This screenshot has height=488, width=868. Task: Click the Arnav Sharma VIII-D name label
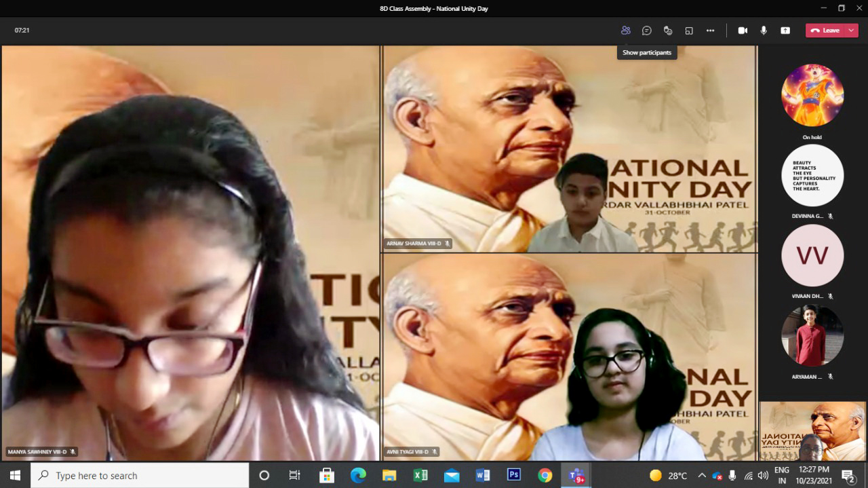[x=418, y=243]
